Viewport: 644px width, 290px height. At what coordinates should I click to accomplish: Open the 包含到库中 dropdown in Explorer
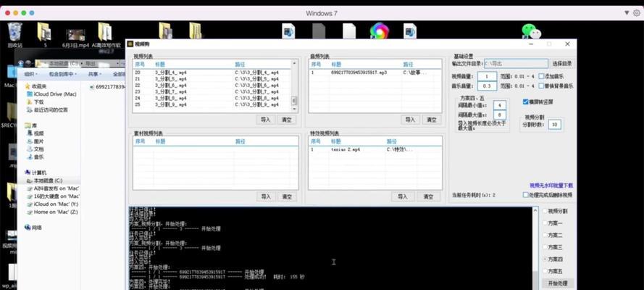[x=63, y=75]
